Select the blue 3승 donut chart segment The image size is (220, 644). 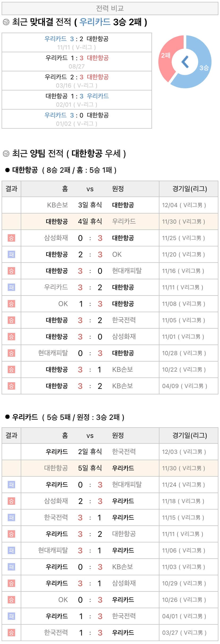[x=202, y=66]
